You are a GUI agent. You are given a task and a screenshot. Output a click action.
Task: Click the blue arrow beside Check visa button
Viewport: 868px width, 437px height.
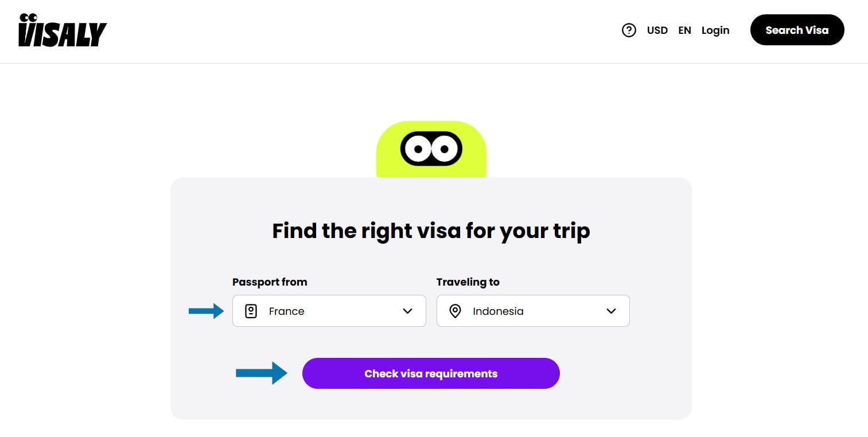(261, 373)
